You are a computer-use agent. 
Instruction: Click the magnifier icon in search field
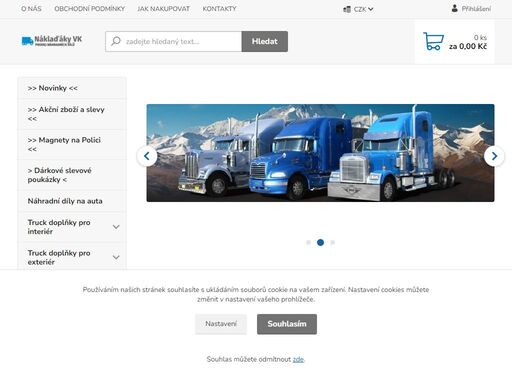coord(116,41)
